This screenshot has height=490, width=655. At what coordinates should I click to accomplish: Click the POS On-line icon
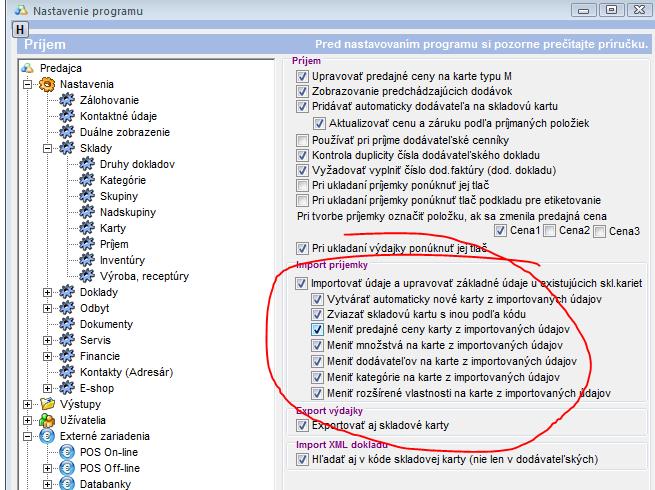(x=67, y=452)
